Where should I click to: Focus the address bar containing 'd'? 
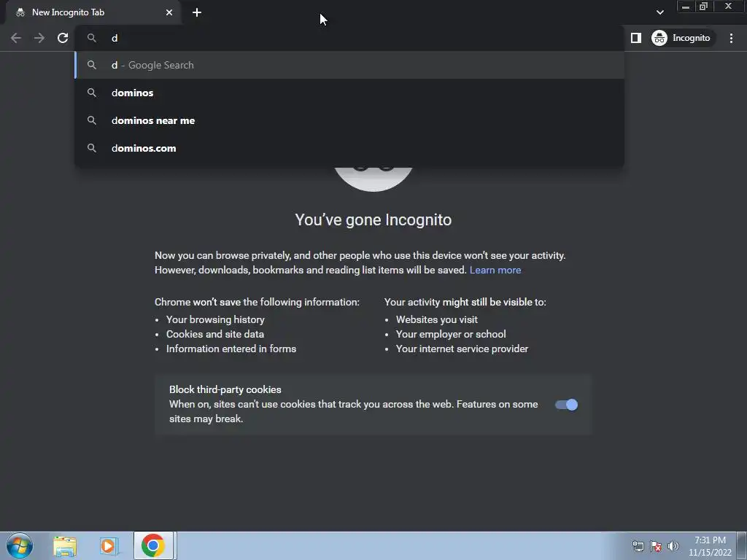[x=349, y=38]
